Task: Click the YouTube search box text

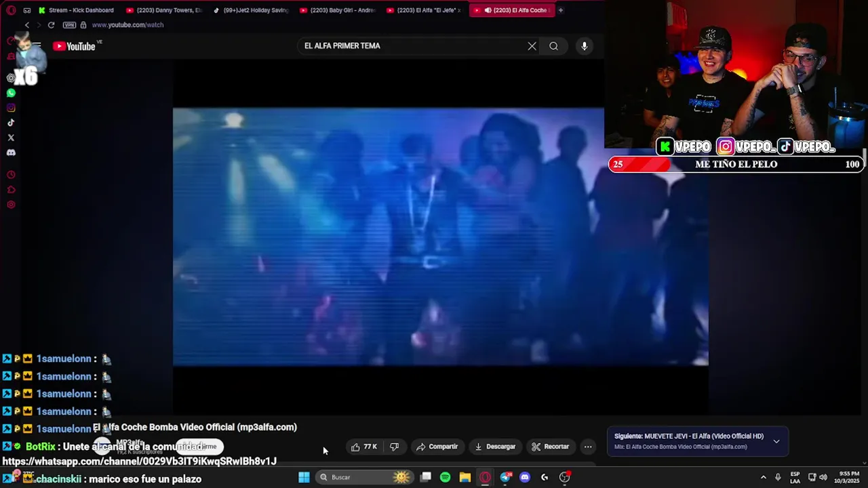Action: point(342,46)
